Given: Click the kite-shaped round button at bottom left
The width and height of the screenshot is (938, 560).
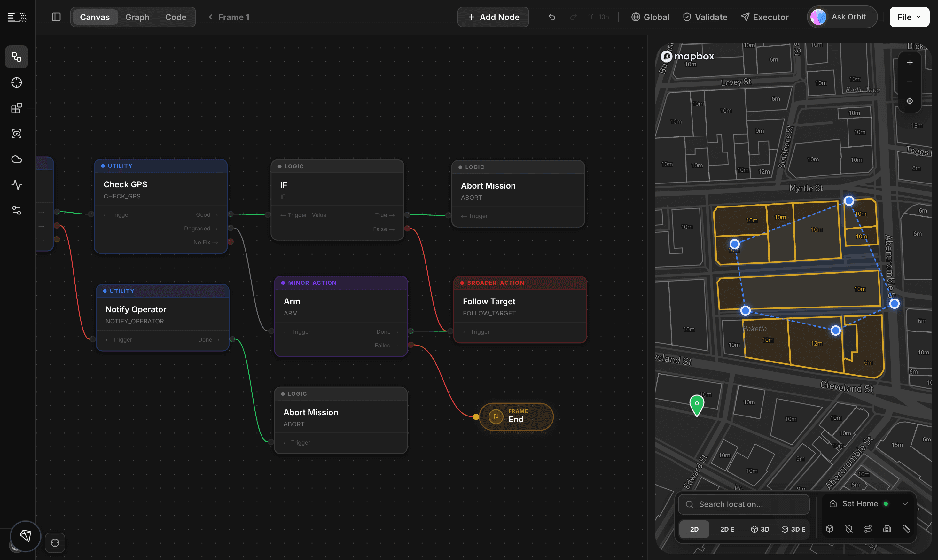Looking at the screenshot, I should 25,536.
